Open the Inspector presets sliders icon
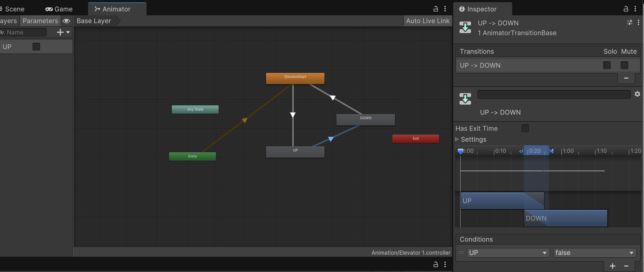This screenshot has height=272, width=644. pos(630,23)
